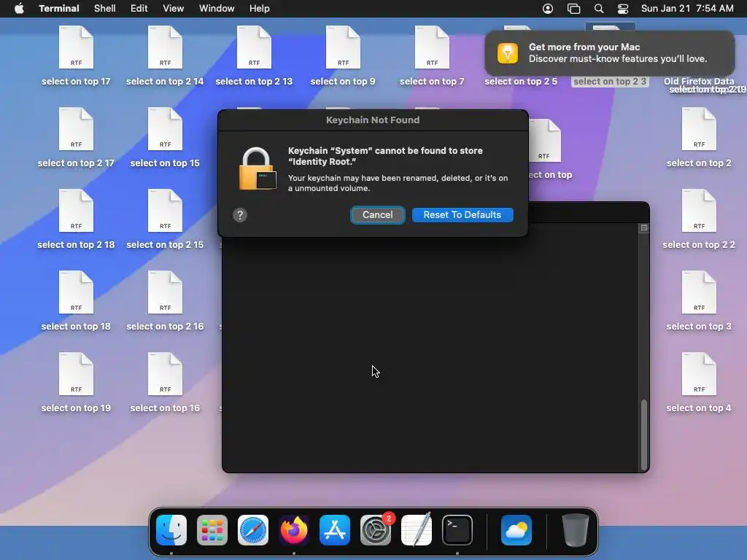Click the 'Old Firefox Data' folder label
The width and height of the screenshot is (747, 560).
pyautogui.click(x=699, y=81)
